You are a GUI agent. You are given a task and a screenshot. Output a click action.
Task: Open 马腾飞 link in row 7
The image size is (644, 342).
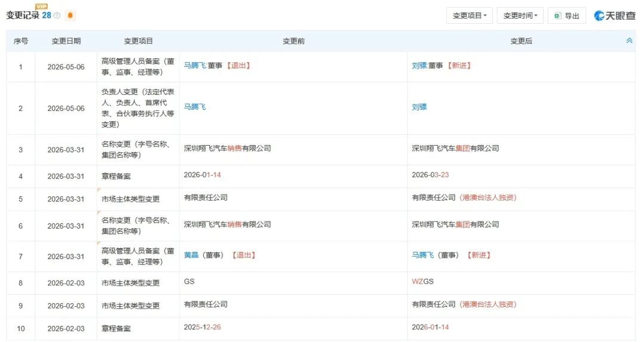click(x=423, y=255)
